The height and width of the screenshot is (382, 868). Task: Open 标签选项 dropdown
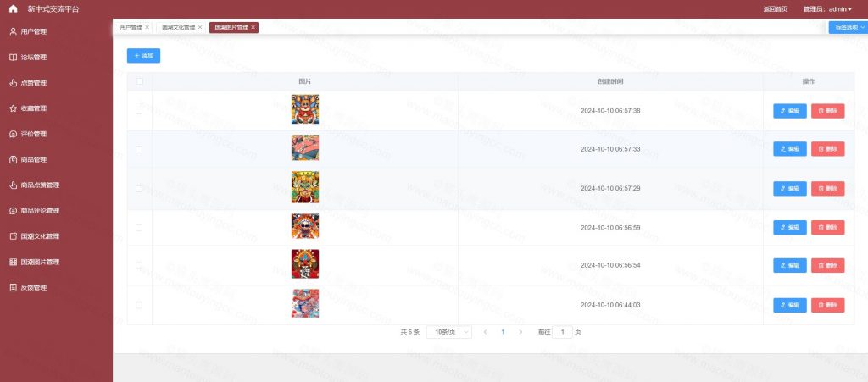848,27
